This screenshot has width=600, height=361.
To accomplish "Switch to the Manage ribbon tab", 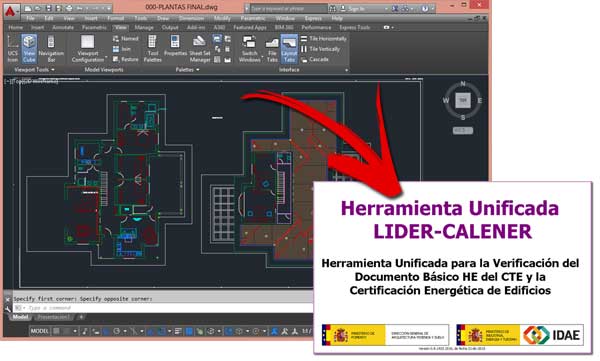I will click(144, 28).
